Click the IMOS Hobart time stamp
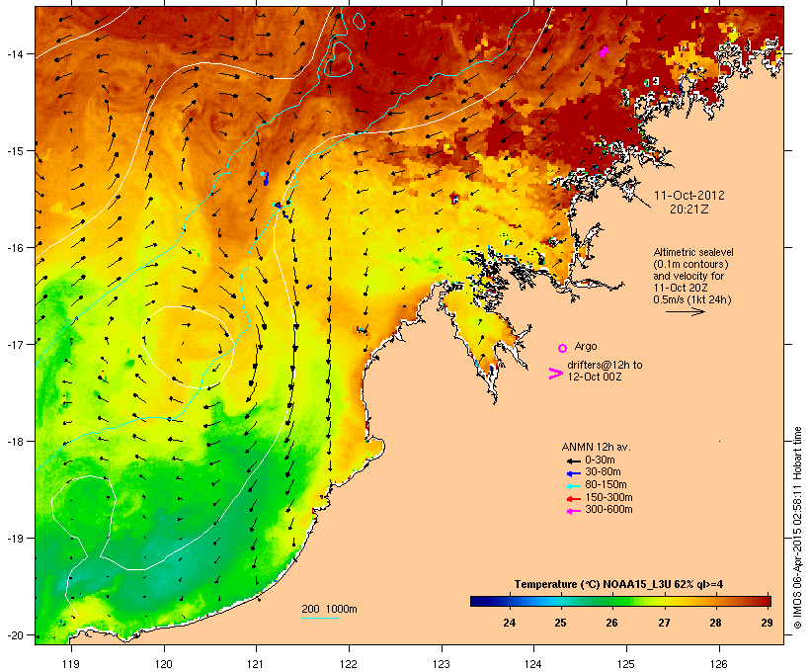810x672 pixels. tap(797, 529)
